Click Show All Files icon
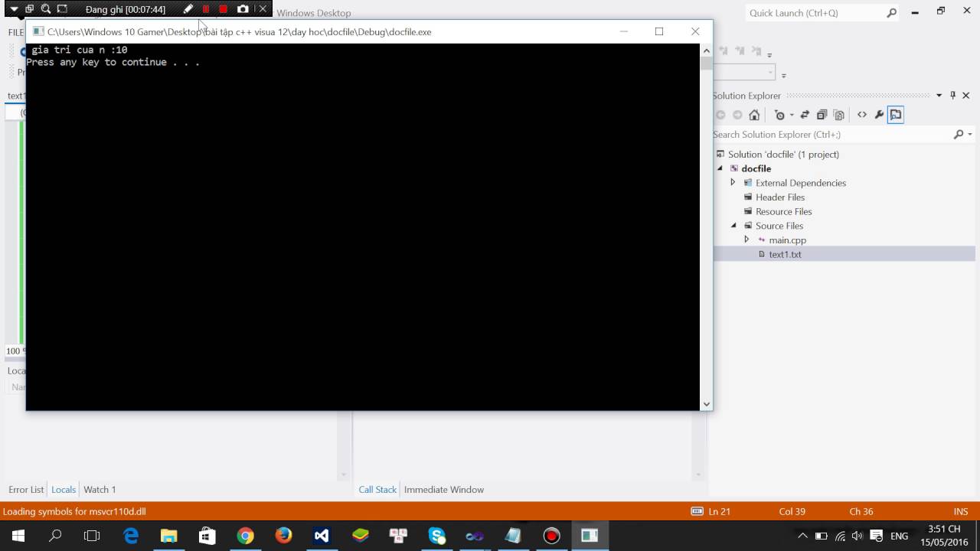Image resolution: width=980 pixels, height=551 pixels. pyautogui.click(x=839, y=115)
